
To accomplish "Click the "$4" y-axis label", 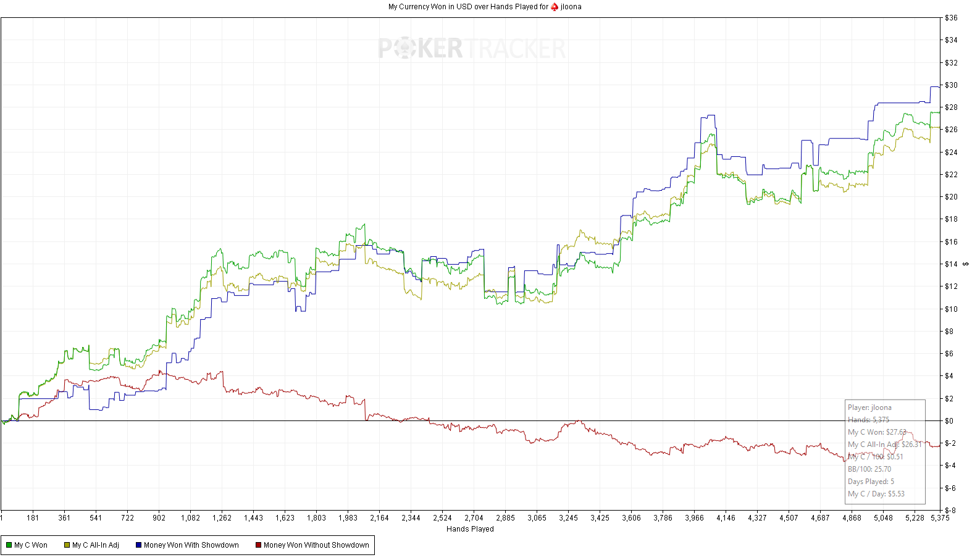I will click(x=949, y=376).
